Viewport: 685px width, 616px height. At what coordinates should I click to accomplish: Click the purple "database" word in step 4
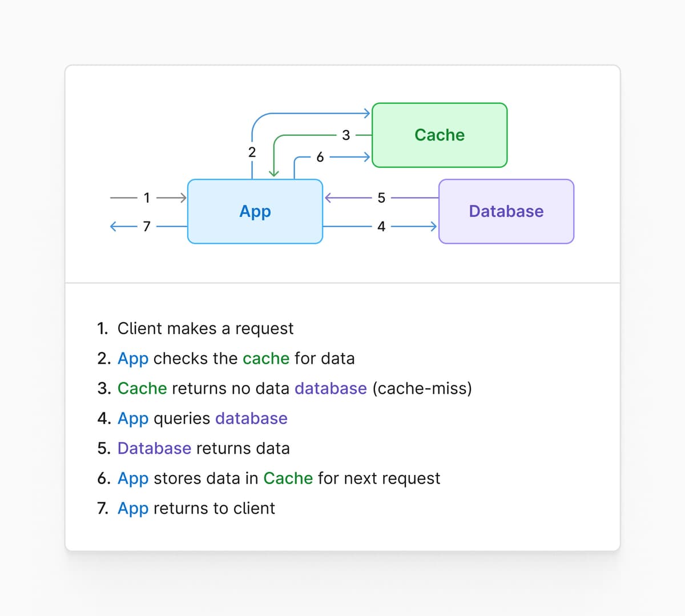(251, 418)
